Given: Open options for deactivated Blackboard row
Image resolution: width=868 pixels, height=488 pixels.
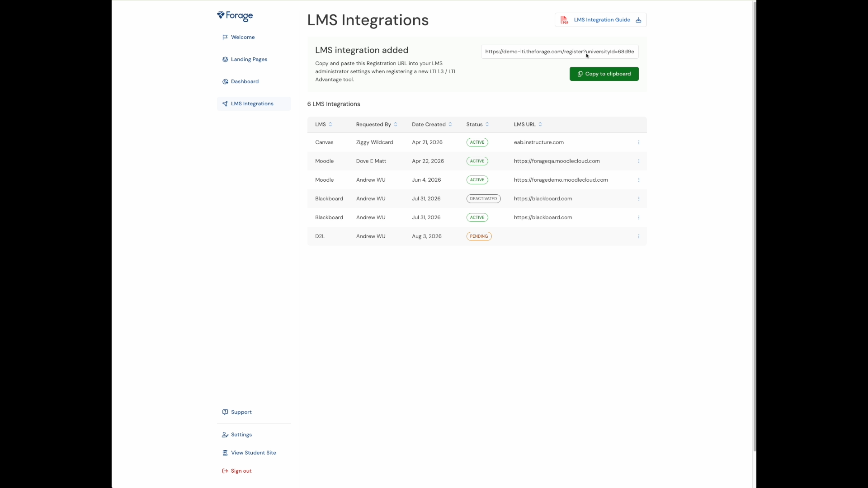Looking at the screenshot, I should coord(639,199).
